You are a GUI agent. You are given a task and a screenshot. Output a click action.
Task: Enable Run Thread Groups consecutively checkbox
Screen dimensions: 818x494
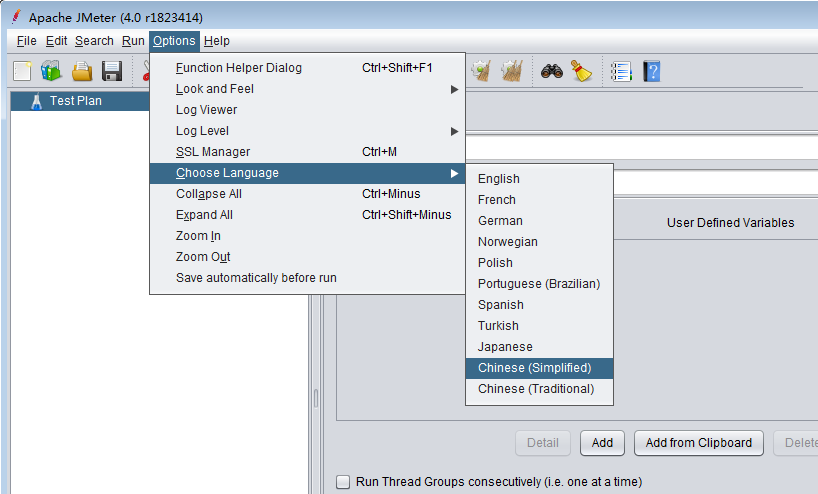343,482
